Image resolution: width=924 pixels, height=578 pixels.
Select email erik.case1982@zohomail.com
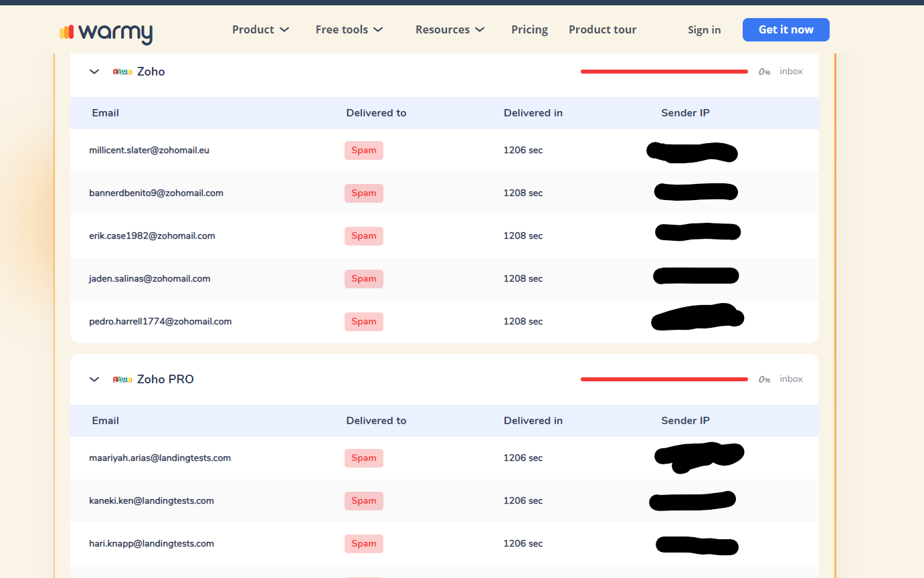tap(152, 236)
